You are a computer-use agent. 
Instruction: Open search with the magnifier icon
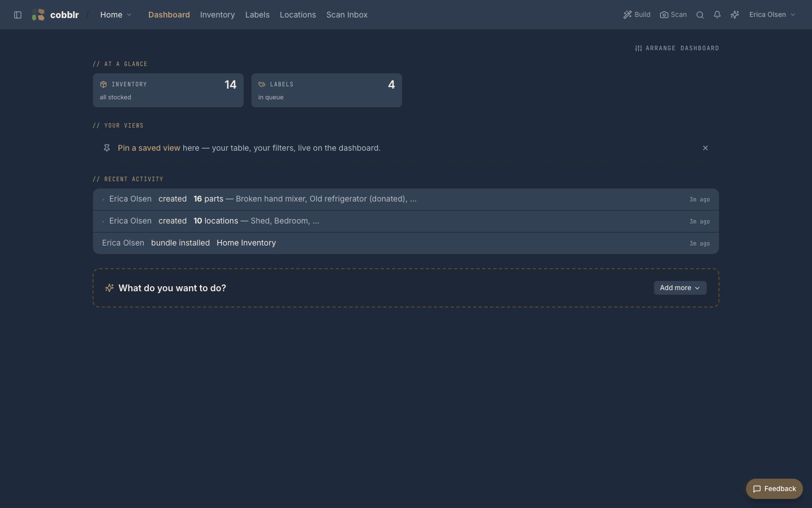(700, 15)
